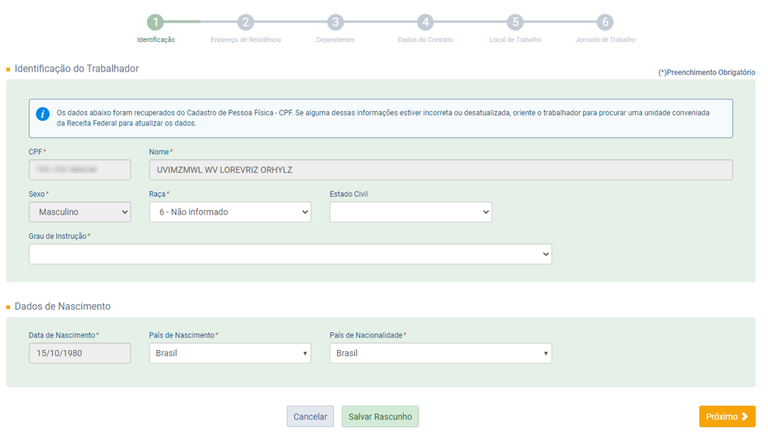
Task: Click the blue info icon in the notice
Action: [x=43, y=114]
